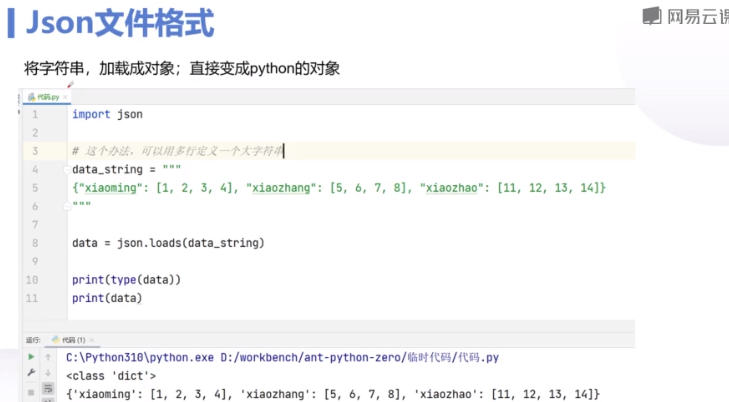Click the Python file icon on 代码.py tab
The image size is (729, 402).
31,97
